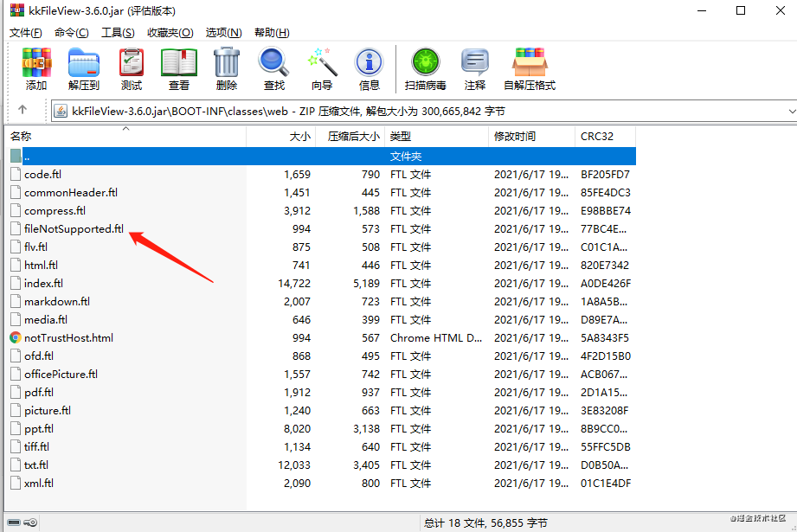Minimize the WinRAR window
Screen dimensions: 797x532
702,10
